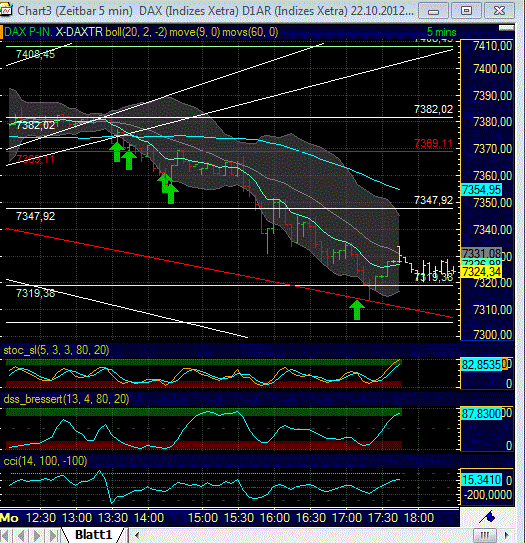
Task: Click the 15:00 time axis label
Action: tap(203, 518)
